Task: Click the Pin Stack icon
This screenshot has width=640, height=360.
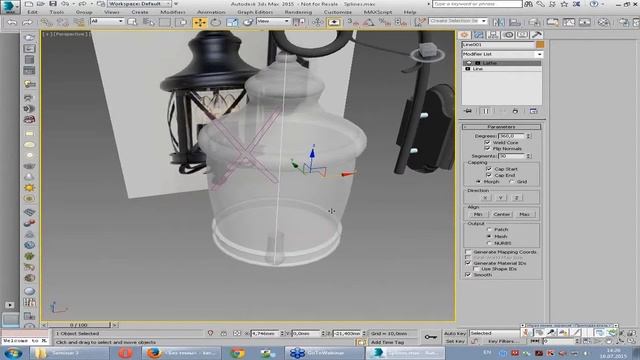Action: coord(468,111)
